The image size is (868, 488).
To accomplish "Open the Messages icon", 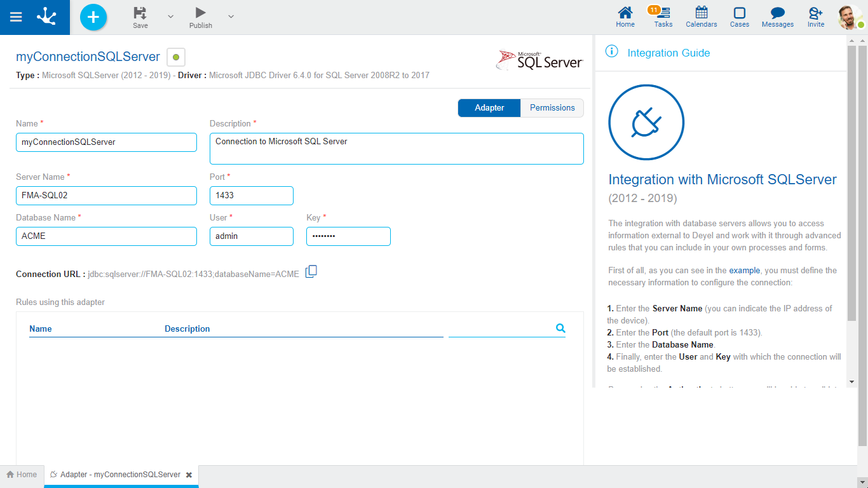I will [777, 17].
